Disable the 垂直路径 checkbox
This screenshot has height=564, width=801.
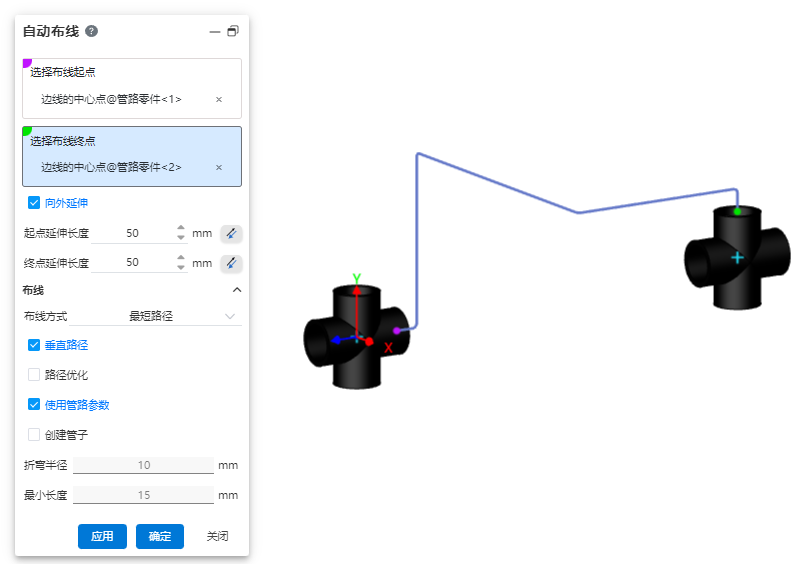point(34,345)
